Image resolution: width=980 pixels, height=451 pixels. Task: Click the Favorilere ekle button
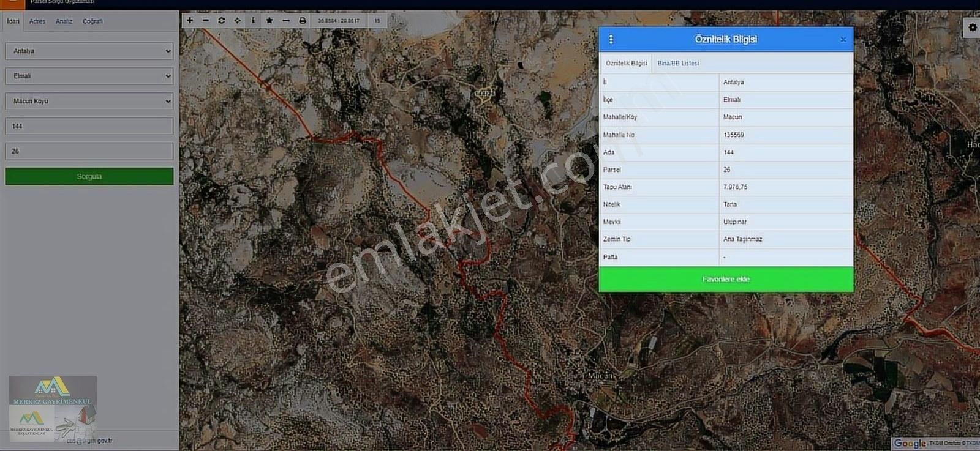[x=726, y=279]
